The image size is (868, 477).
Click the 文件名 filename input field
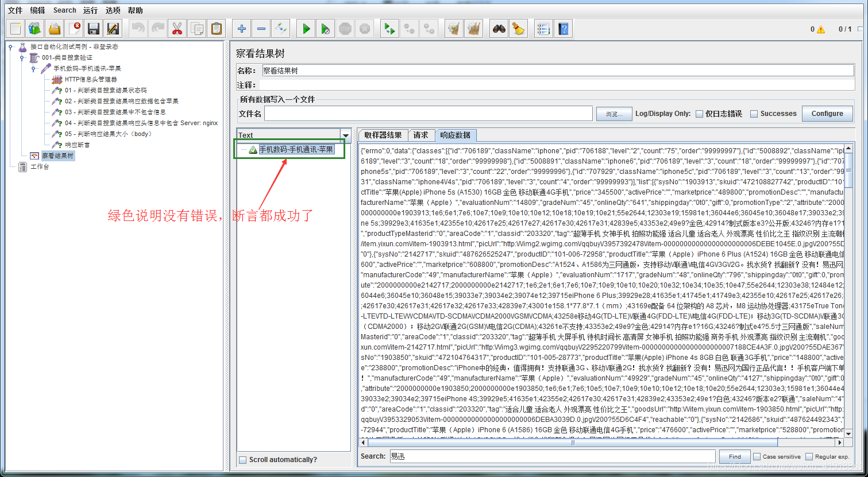[428, 114]
